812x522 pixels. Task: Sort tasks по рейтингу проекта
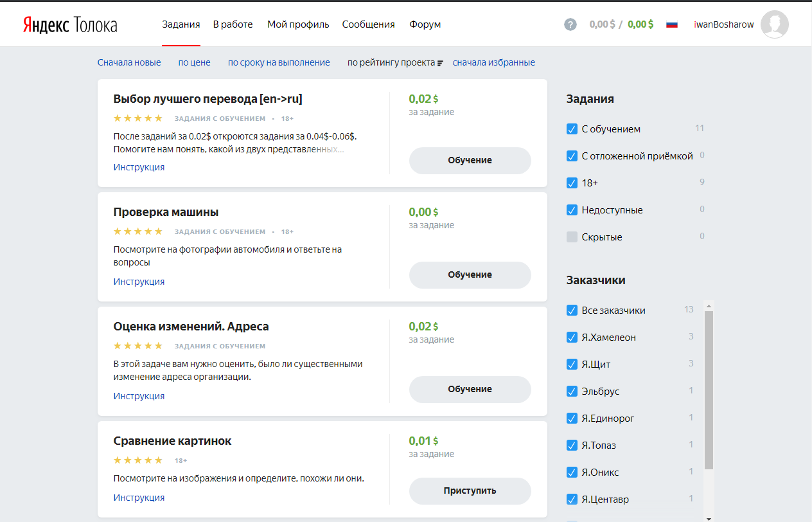pyautogui.click(x=391, y=63)
